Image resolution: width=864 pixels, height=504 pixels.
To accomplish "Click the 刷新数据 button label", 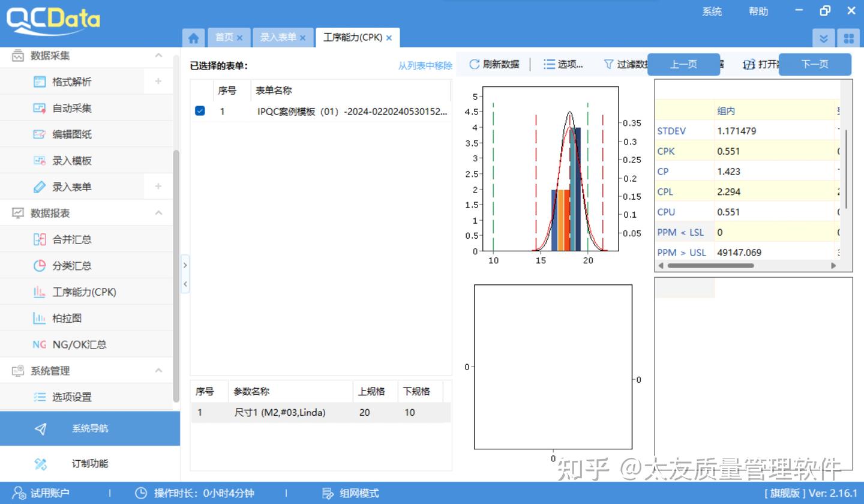I will click(501, 64).
